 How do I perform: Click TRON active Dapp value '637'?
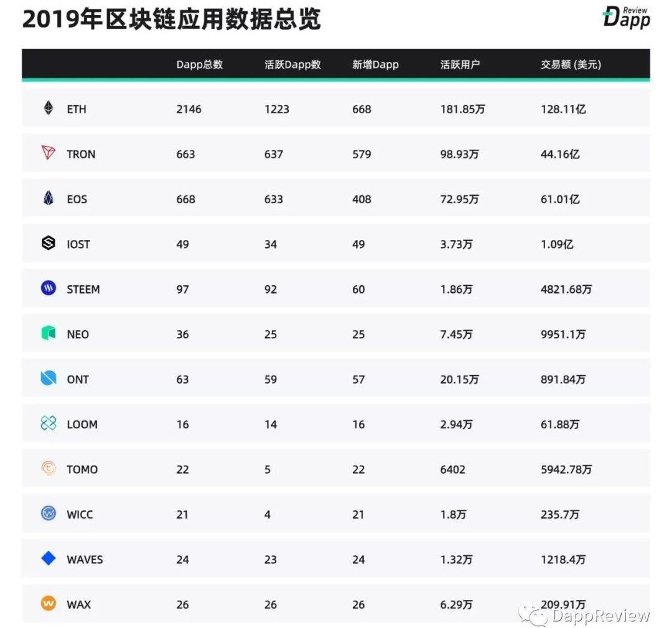click(274, 154)
